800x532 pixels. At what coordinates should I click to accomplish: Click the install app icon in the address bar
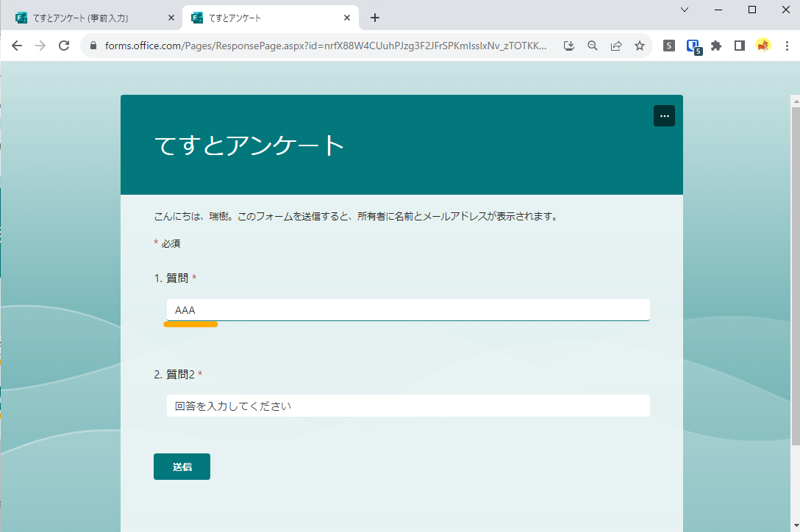[x=569, y=46]
